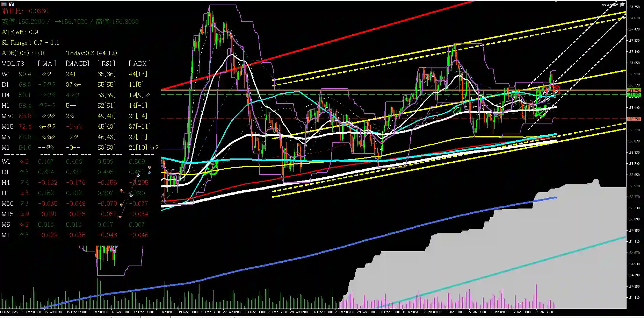Image resolution: width=644 pixels, height=318 pixels.
Task: Click the [MACD] column header
Action: (x=78, y=64)
